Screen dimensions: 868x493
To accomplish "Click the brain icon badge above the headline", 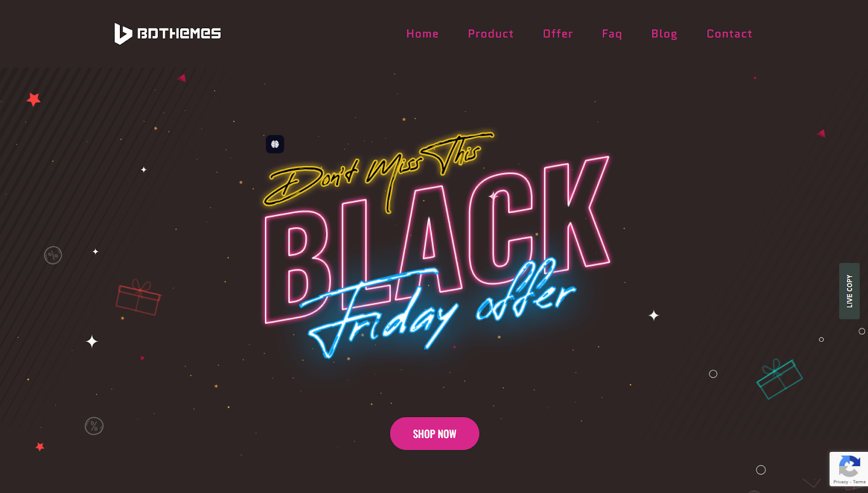I will (x=275, y=144).
